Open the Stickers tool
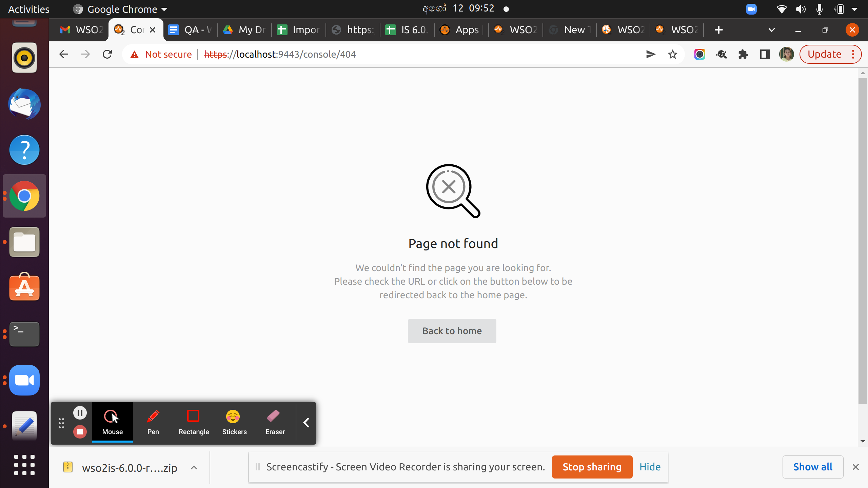 coord(234,422)
